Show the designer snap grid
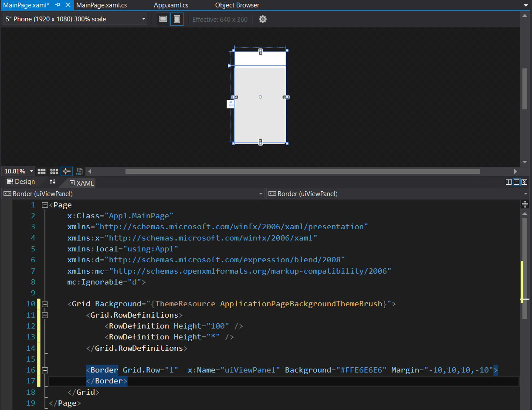The height and width of the screenshot is (410, 532). [41, 171]
